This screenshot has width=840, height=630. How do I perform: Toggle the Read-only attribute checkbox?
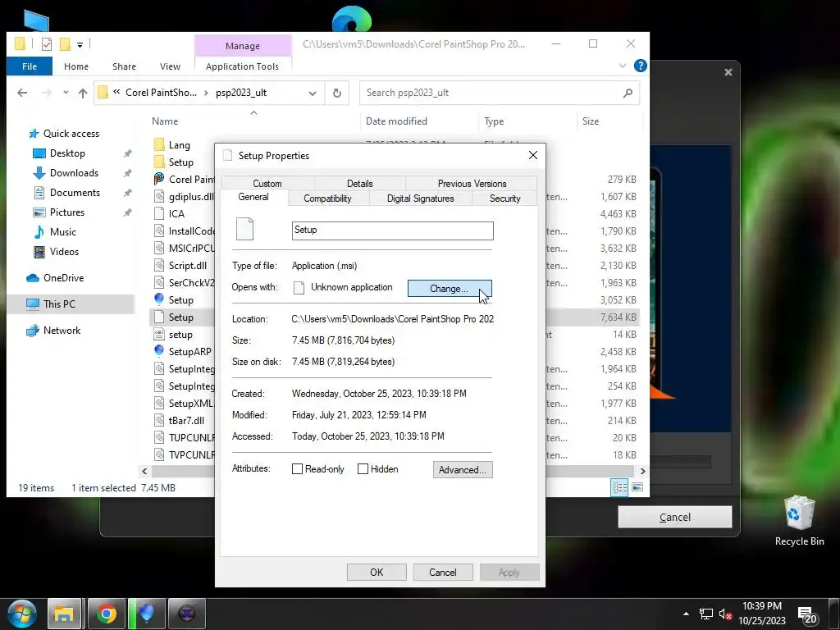(x=297, y=469)
